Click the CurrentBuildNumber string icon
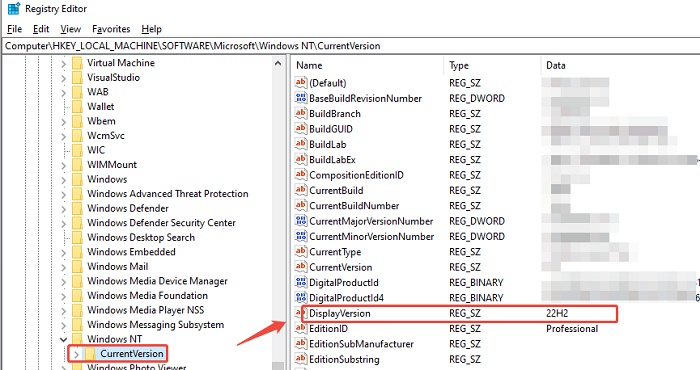The width and height of the screenshot is (700, 370). coord(301,206)
